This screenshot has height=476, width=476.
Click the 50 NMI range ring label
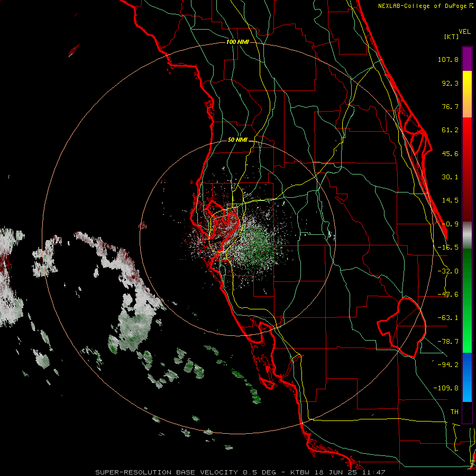click(x=237, y=140)
